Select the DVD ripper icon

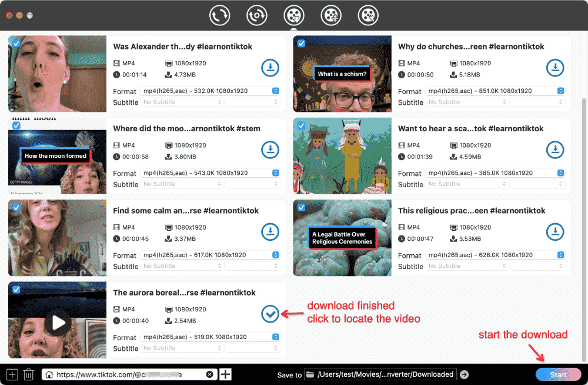[256, 15]
